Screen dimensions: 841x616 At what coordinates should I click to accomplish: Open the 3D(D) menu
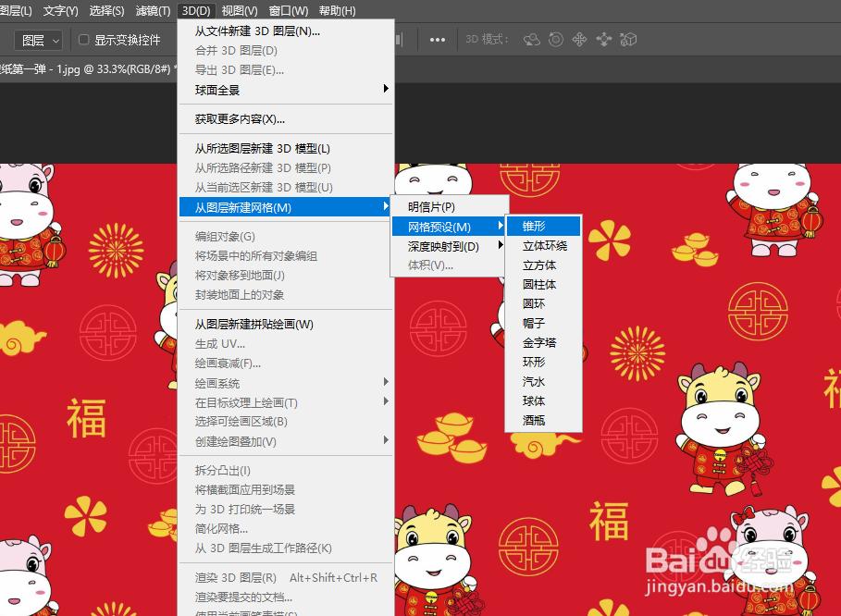(196, 11)
